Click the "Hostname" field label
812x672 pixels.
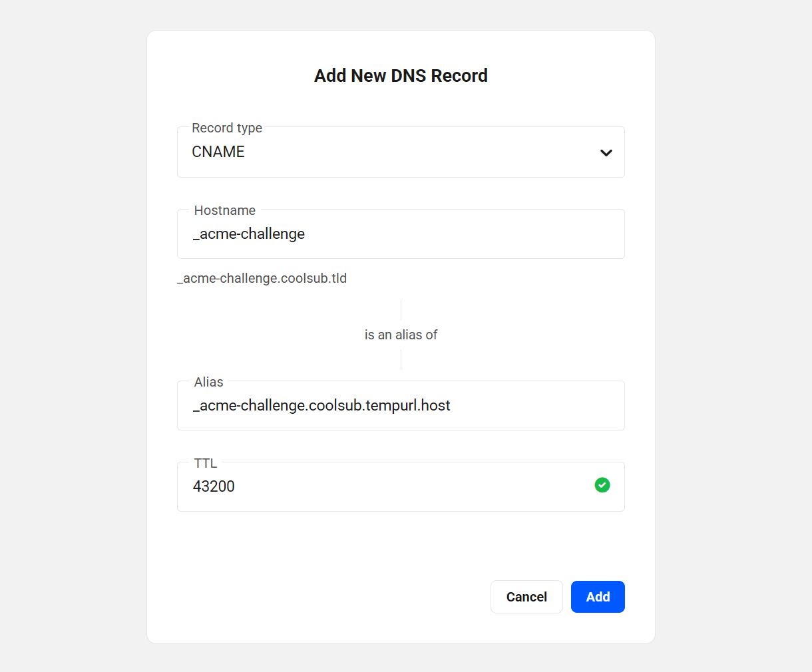(x=225, y=210)
